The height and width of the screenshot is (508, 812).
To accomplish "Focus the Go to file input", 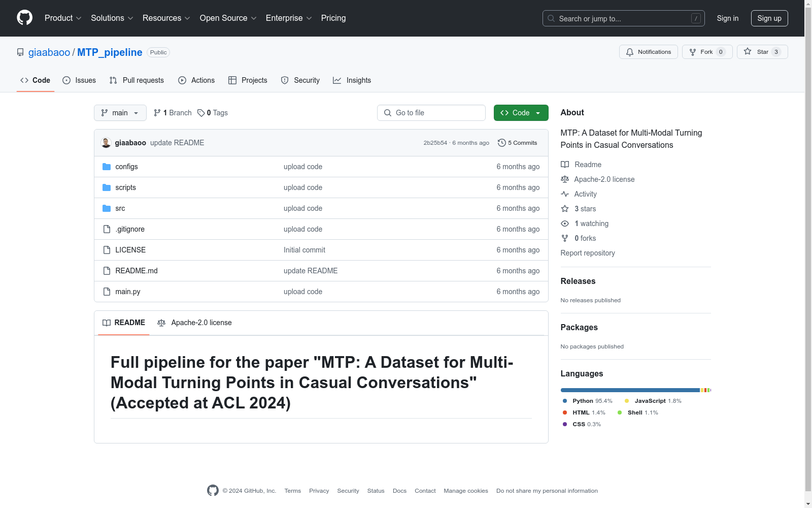I will [x=431, y=113].
